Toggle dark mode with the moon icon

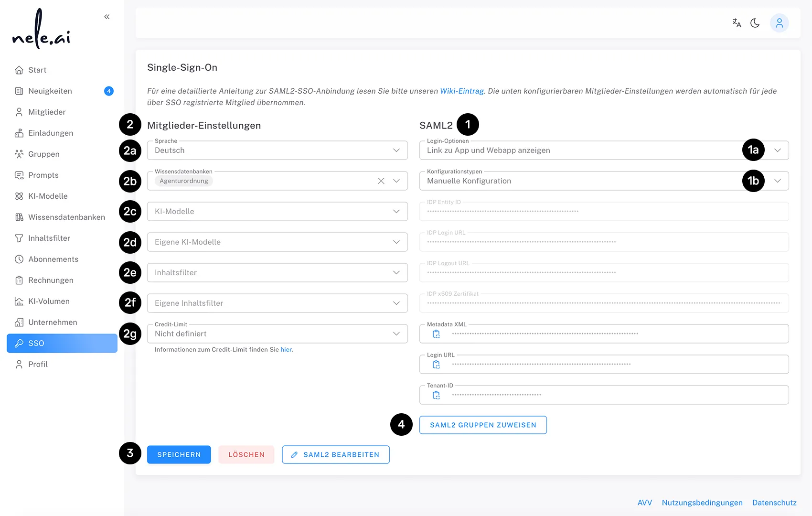pos(755,22)
